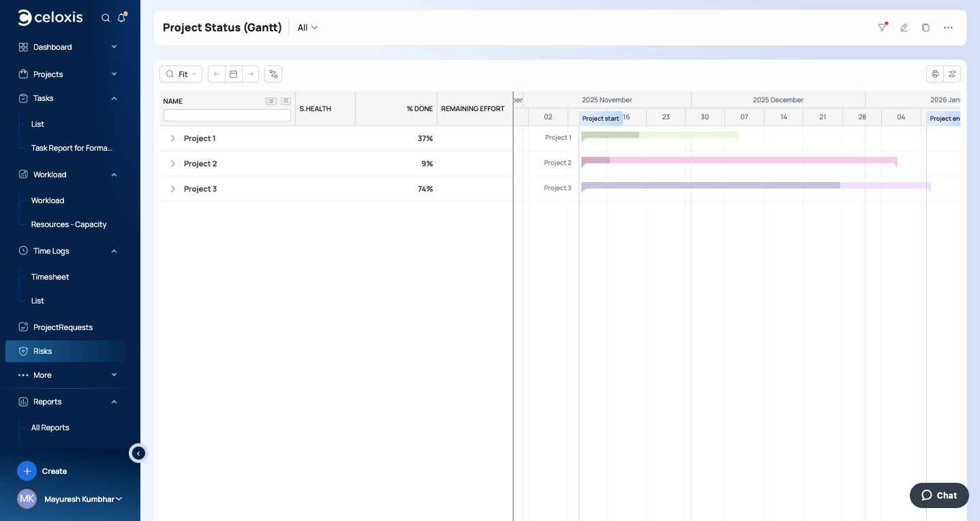Jump to date with calendar icon

pos(233,74)
